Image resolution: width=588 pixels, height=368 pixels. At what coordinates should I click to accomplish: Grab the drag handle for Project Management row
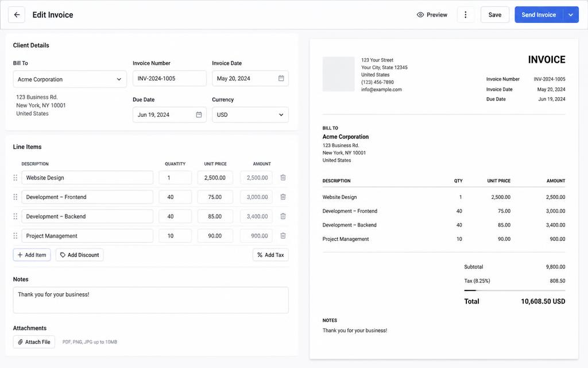coord(16,236)
